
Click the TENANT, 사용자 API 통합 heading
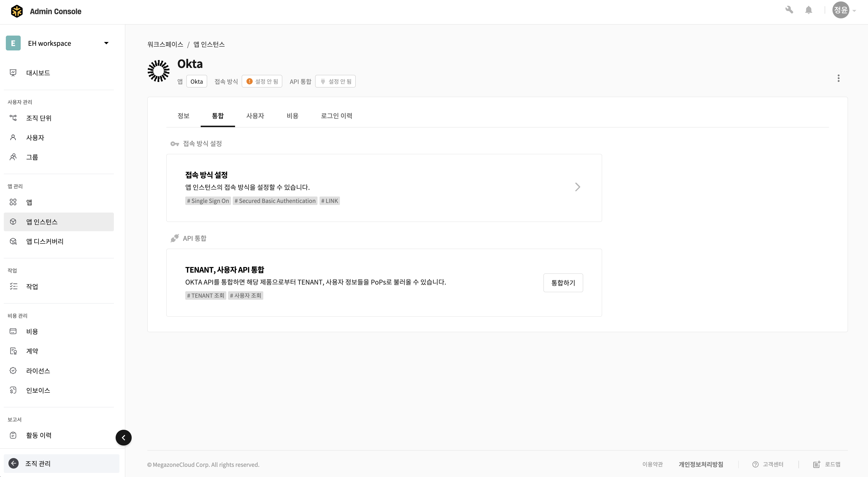click(225, 269)
